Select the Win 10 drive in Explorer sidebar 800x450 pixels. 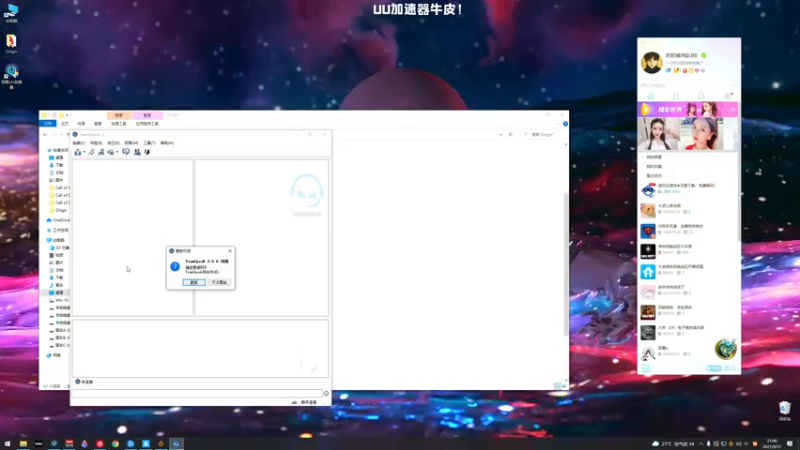(x=59, y=301)
